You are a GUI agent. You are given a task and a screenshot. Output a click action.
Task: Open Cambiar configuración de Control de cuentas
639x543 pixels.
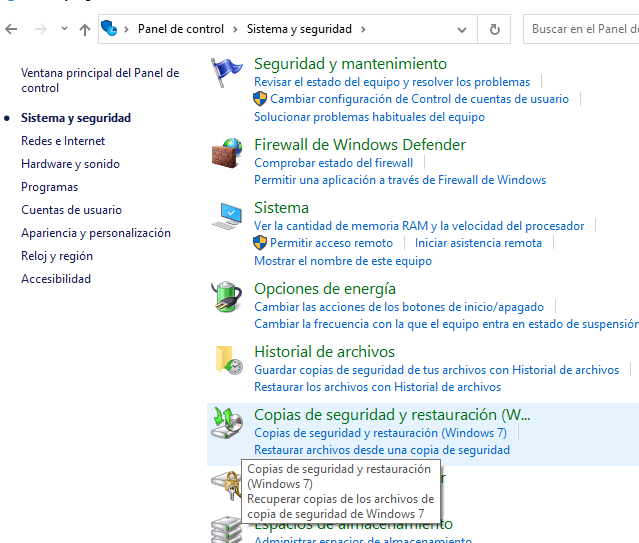click(x=419, y=99)
